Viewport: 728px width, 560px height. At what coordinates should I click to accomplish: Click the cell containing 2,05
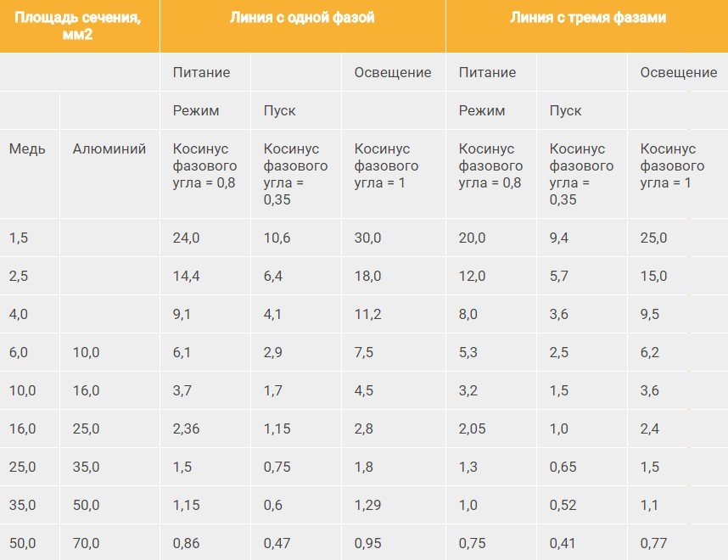pyautogui.click(x=473, y=428)
